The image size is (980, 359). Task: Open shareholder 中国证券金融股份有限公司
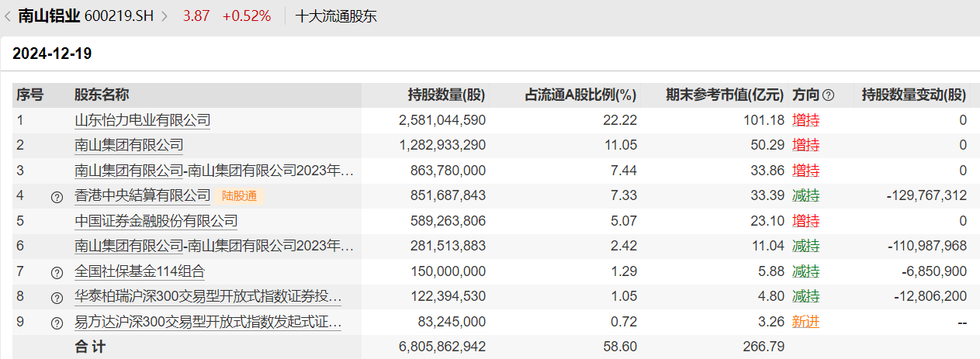click(x=156, y=221)
